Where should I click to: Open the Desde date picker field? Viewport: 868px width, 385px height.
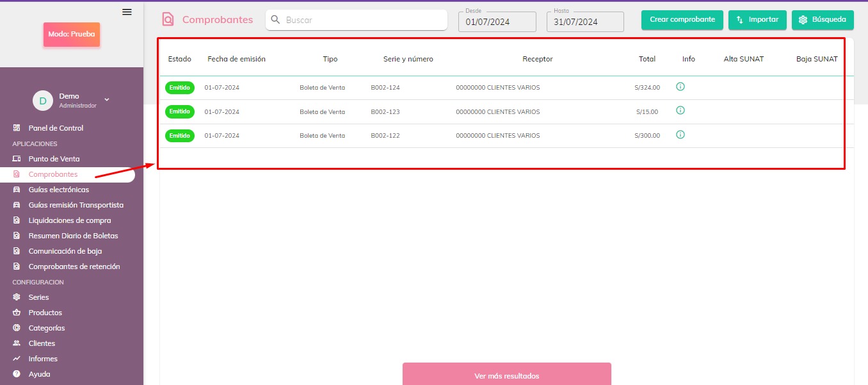(497, 22)
